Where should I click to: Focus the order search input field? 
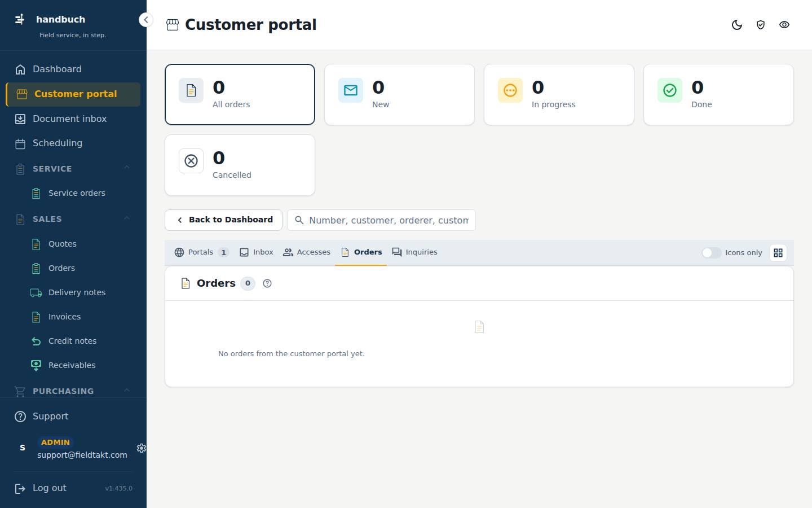tap(381, 220)
